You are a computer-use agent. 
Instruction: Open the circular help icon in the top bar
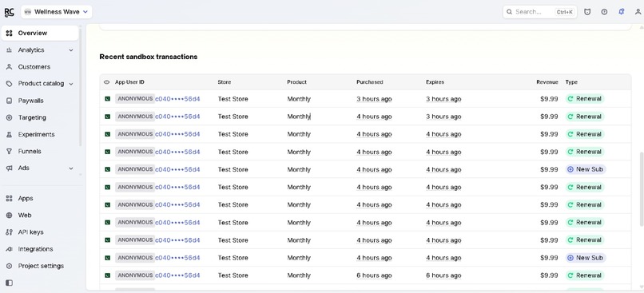[x=604, y=12]
